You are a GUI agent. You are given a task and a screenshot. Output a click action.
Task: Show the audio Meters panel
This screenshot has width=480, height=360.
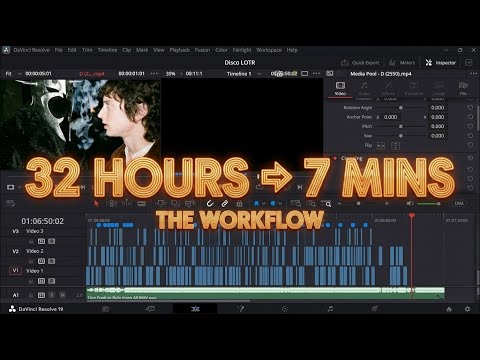(x=402, y=63)
